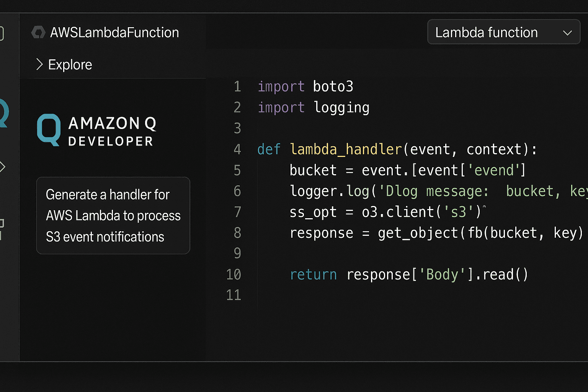Click the 'import boto3' line
Screen dimensions: 588x392
(x=305, y=87)
